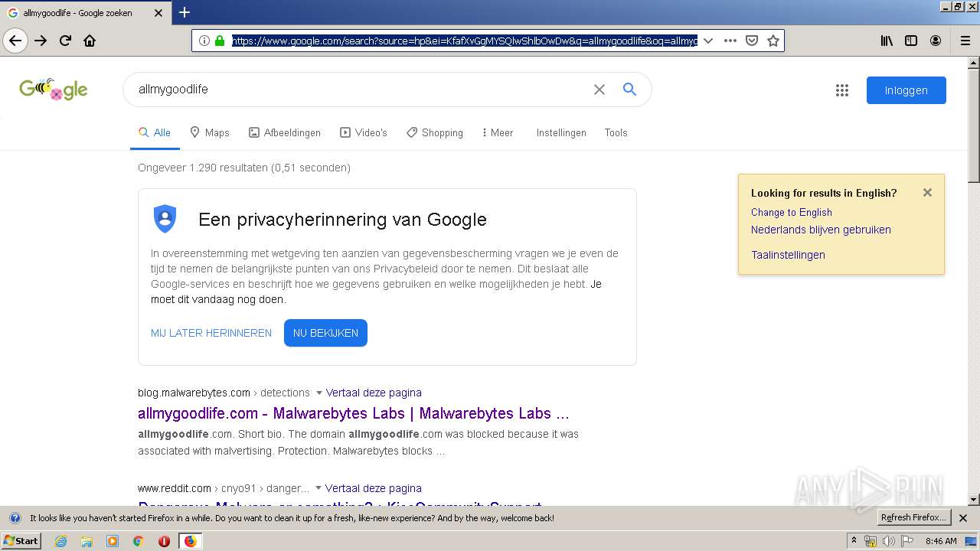Viewport: 980px width, 551px height.
Task: Select the address bar URL
Action: 465,41
